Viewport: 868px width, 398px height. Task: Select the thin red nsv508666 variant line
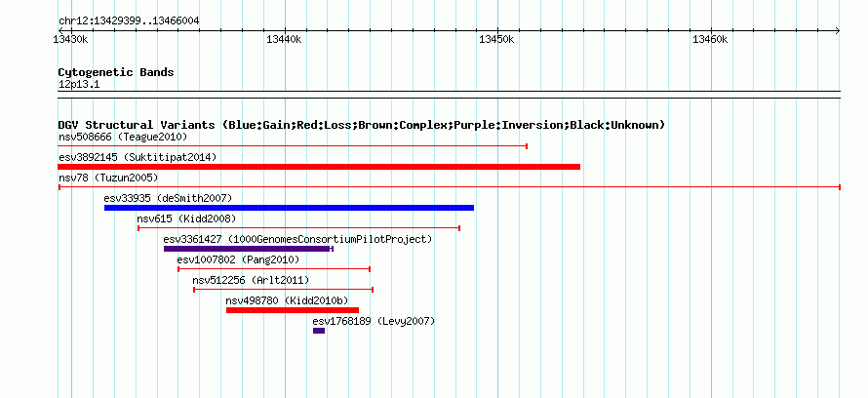(x=293, y=146)
